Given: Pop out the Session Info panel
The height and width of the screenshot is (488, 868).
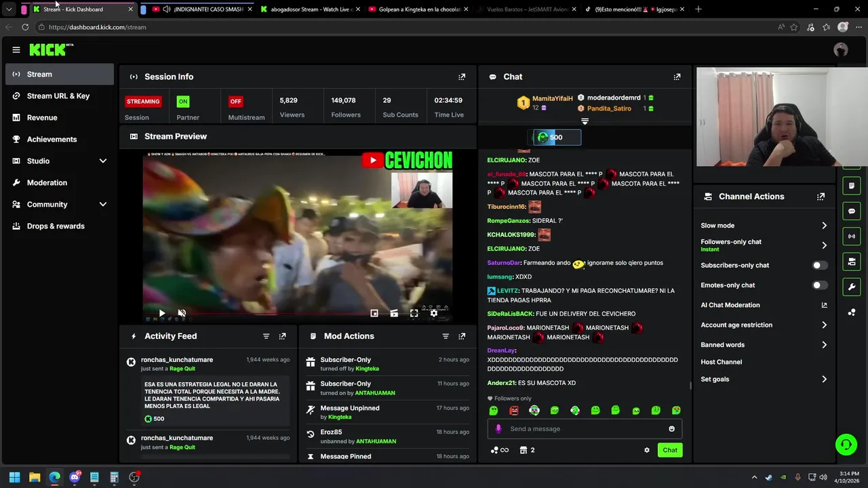Looking at the screenshot, I should (462, 77).
